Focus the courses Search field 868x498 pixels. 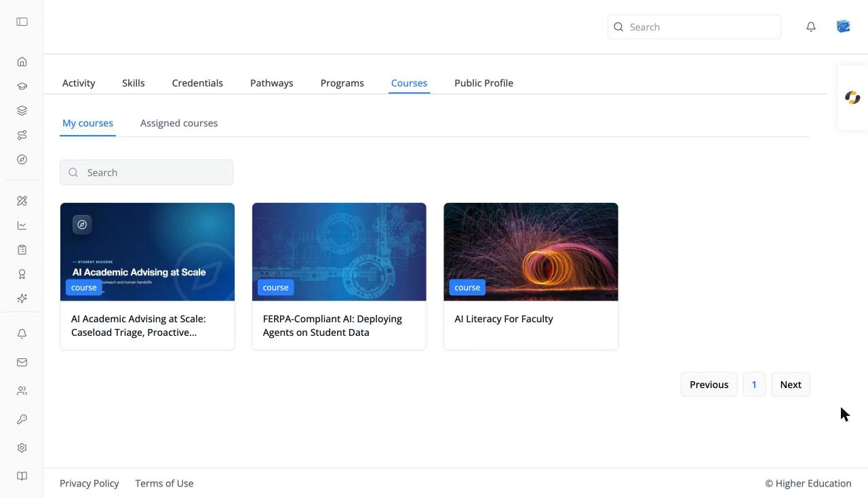(146, 172)
